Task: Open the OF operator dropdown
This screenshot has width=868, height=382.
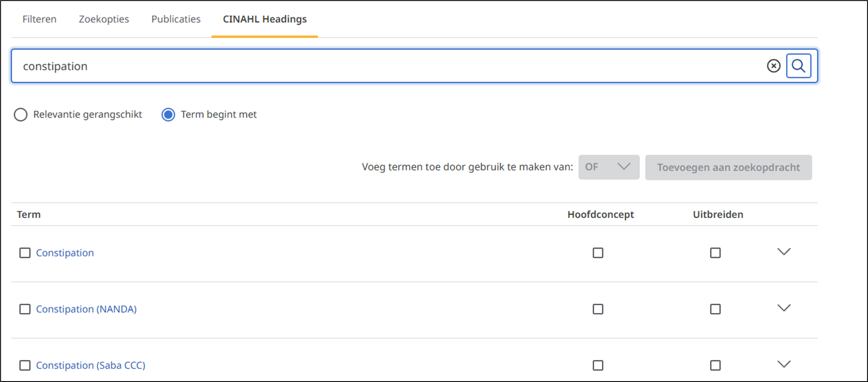Action: (x=609, y=167)
